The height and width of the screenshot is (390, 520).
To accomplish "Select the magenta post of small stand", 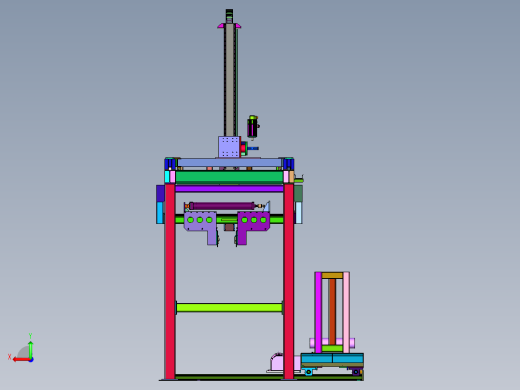I will (318, 312).
